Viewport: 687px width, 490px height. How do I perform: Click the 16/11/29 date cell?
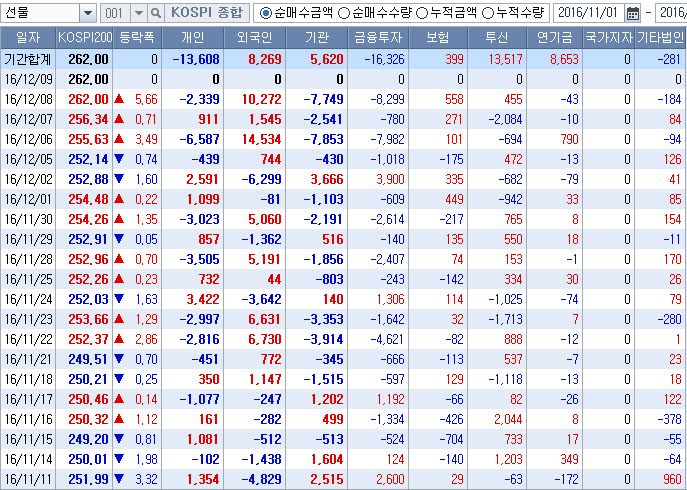[x=28, y=239]
